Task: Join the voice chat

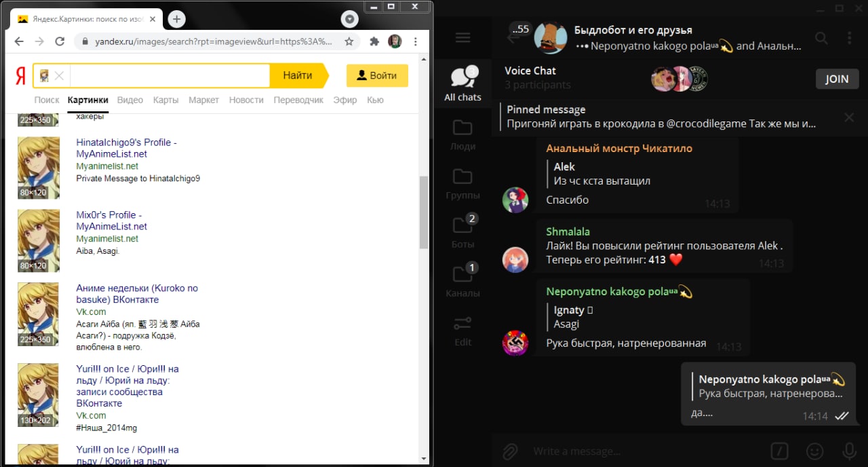Action: tap(837, 79)
